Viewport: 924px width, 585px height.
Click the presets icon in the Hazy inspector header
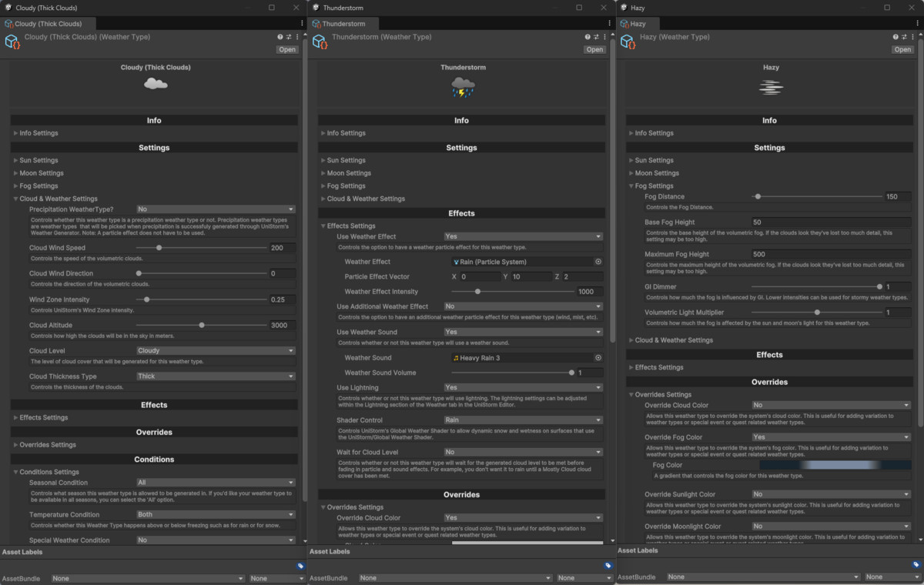(x=903, y=36)
